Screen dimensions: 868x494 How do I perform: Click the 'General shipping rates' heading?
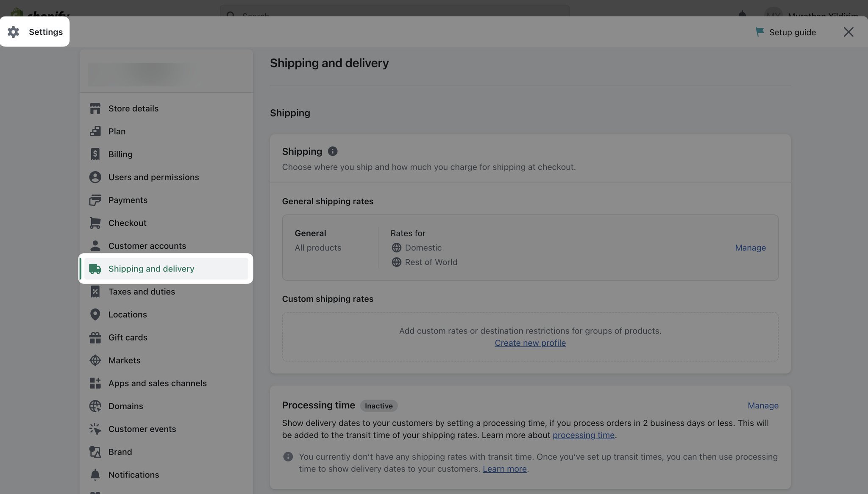point(328,201)
